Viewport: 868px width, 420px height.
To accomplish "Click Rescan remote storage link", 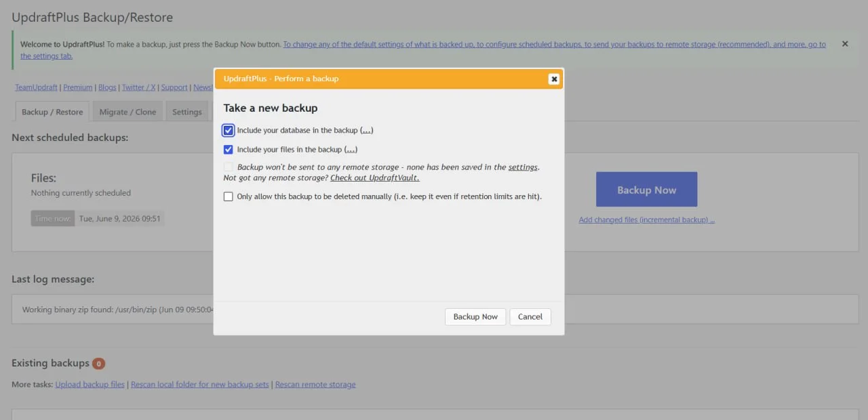I will click(x=315, y=384).
